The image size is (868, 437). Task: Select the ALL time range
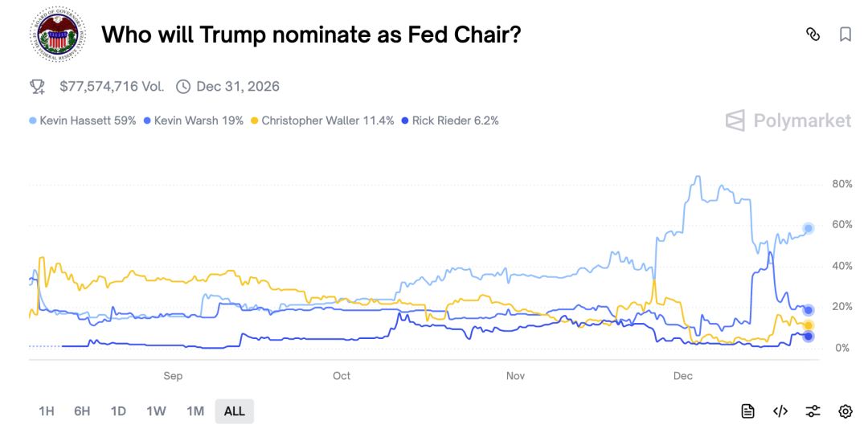point(234,411)
